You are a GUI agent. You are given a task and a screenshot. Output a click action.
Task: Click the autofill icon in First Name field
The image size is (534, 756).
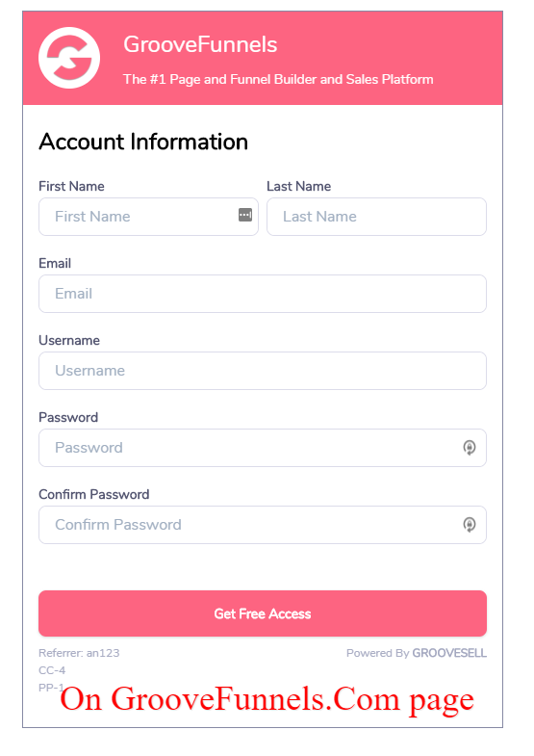pyautogui.click(x=245, y=215)
